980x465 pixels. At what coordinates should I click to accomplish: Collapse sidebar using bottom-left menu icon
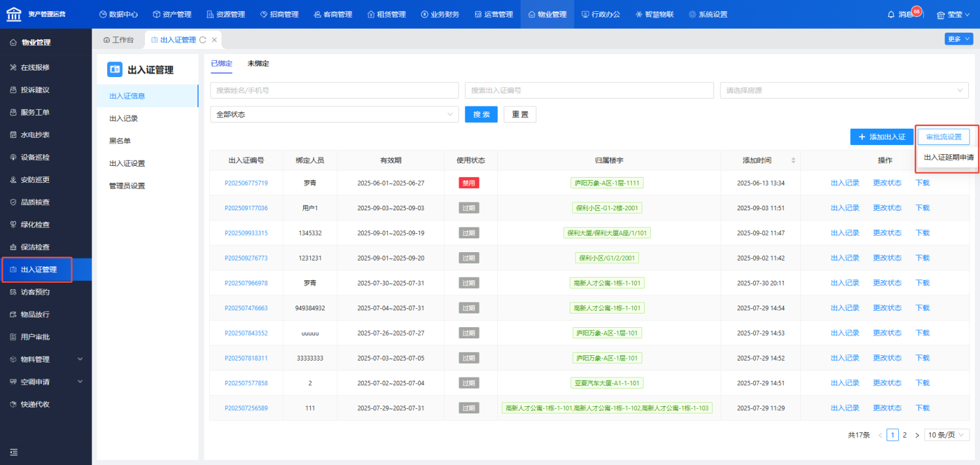(13, 452)
